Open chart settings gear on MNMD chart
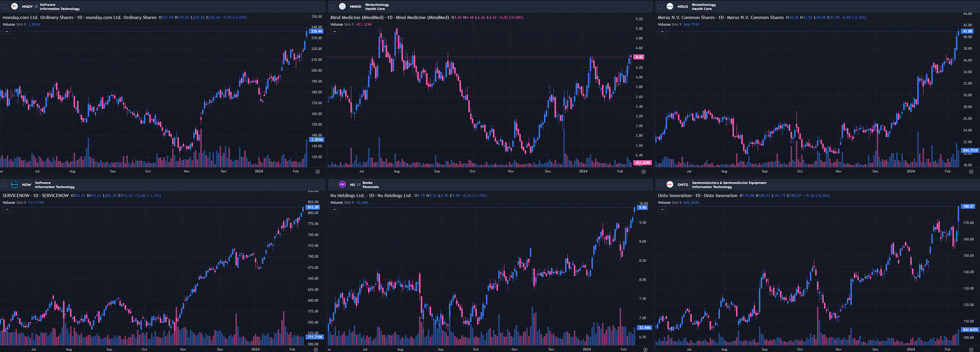This screenshot has height=352, width=980. [x=644, y=172]
